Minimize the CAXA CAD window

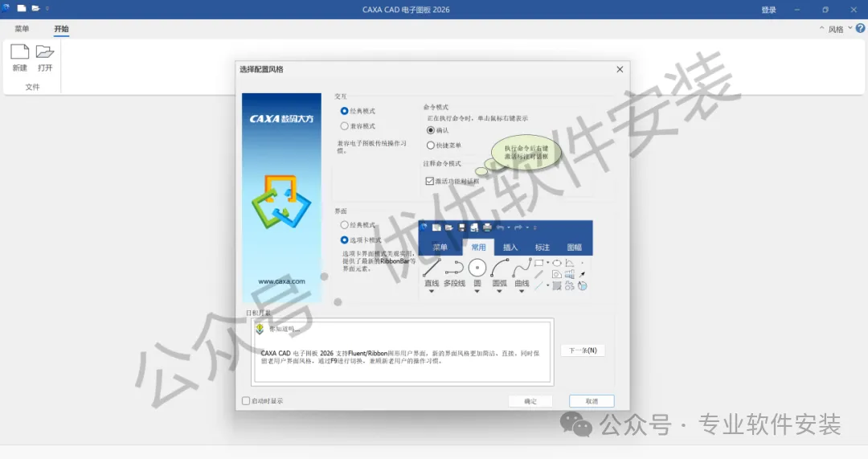[797, 10]
